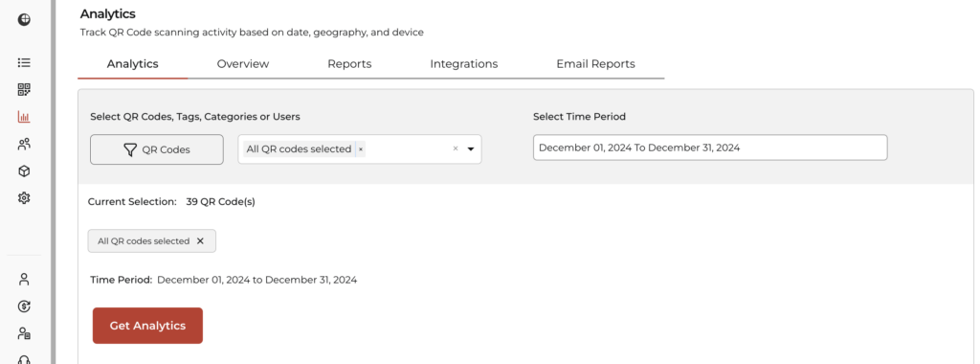Open the account profile person icon
980x364 pixels.
click(24, 279)
